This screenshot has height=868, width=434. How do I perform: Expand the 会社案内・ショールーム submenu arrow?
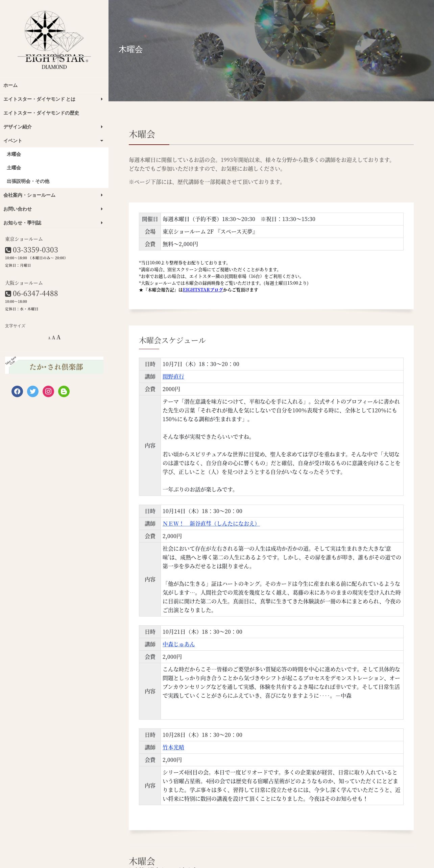point(102,195)
